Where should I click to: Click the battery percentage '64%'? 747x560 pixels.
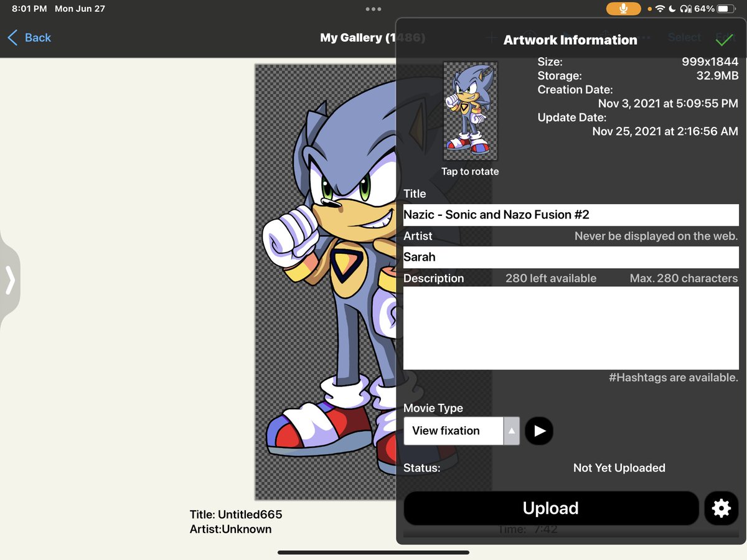704,9
